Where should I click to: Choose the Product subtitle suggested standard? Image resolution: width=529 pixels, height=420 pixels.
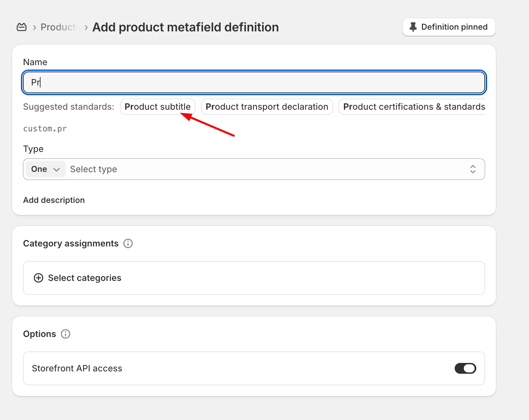(x=157, y=107)
